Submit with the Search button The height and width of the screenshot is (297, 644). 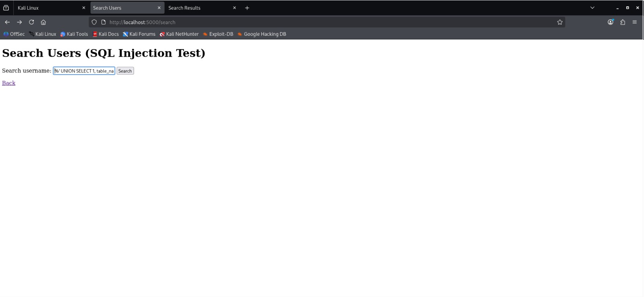point(125,71)
